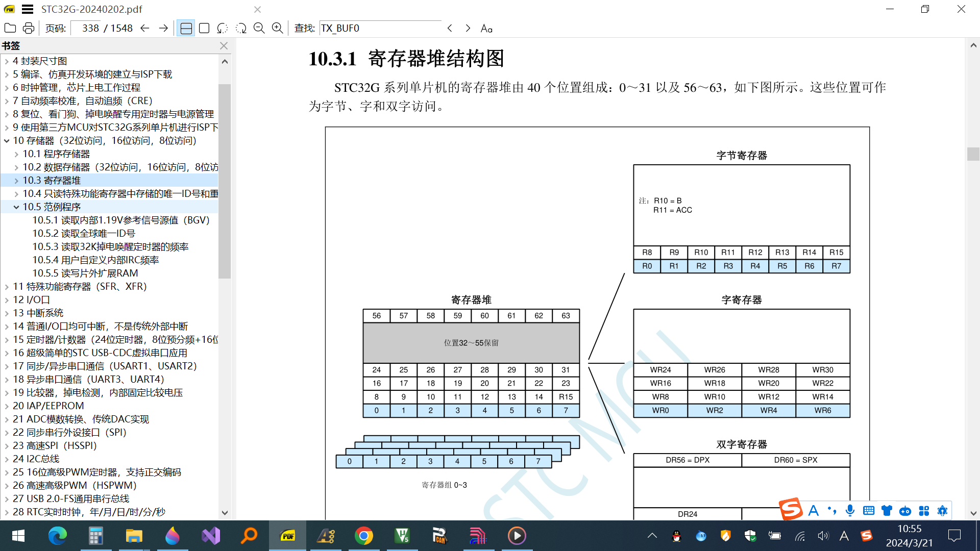Zoom in with the magnifier plus icon

(x=277, y=28)
